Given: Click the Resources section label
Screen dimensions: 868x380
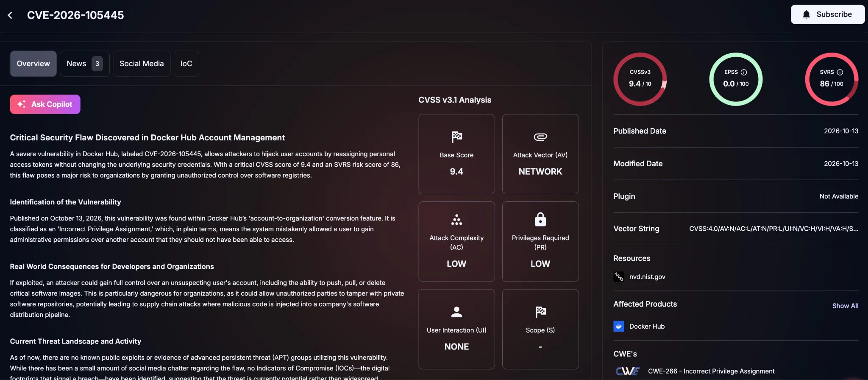Looking at the screenshot, I should click(x=632, y=258).
